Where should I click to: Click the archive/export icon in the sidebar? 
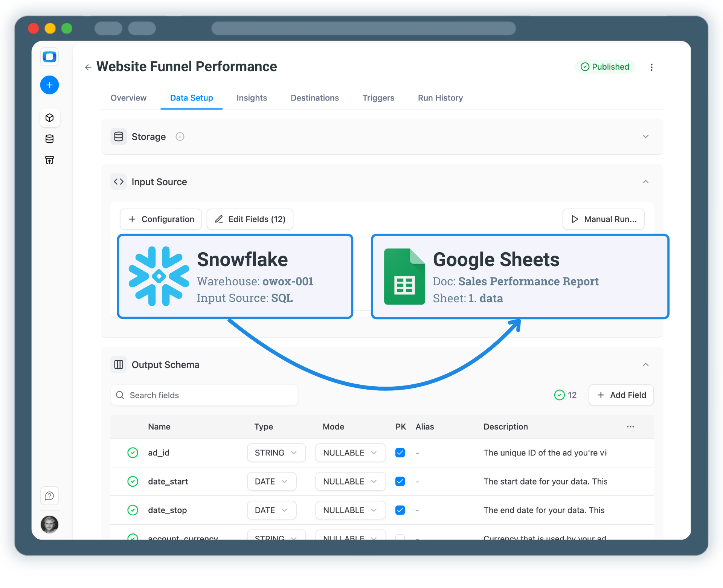(x=49, y=160)
